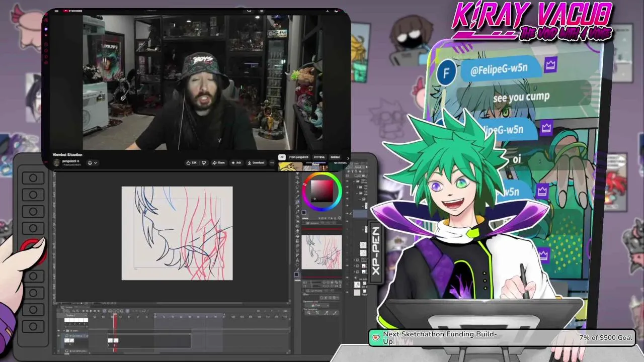Toggle eye of Paper layer at bottom
The image size is (644, 362).
[347, 292]
